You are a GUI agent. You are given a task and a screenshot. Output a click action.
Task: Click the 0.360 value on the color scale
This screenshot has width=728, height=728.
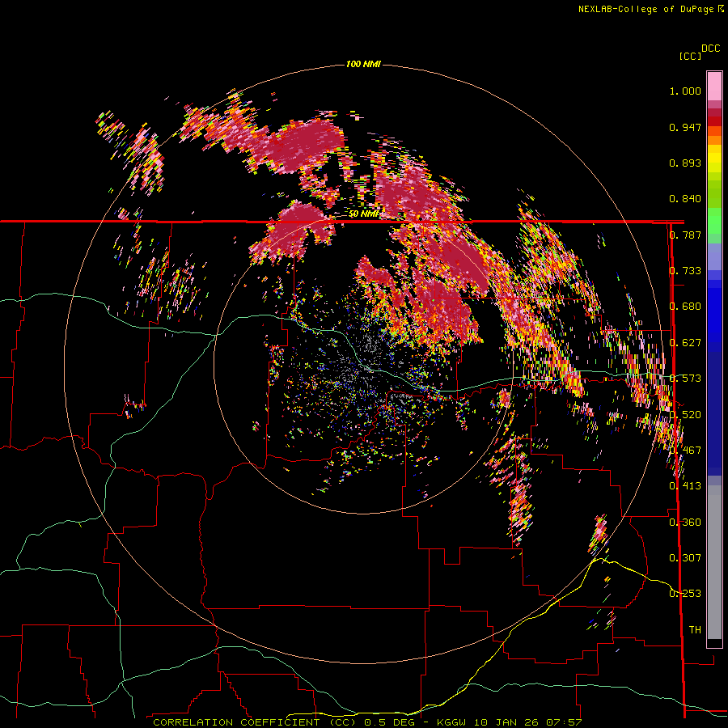click(685, 523)
